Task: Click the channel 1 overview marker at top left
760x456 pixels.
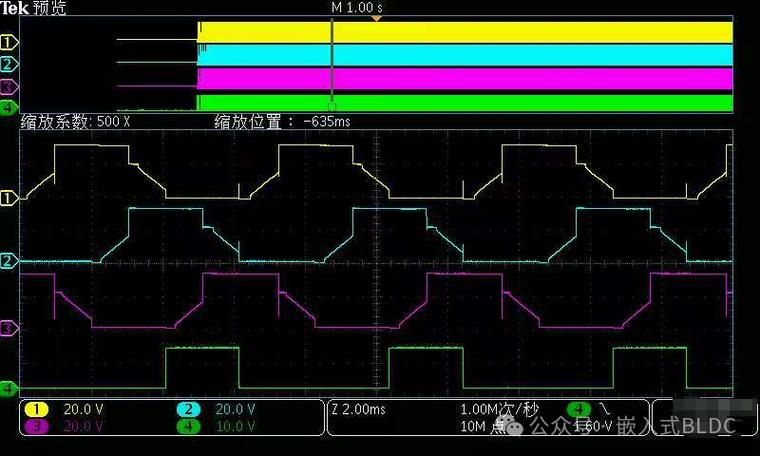Action: [x=9, y=42]
